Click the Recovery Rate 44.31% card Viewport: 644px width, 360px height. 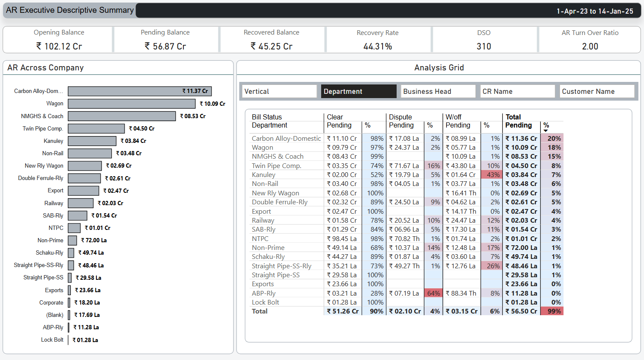pyautogui.click(x=378, y=40)
